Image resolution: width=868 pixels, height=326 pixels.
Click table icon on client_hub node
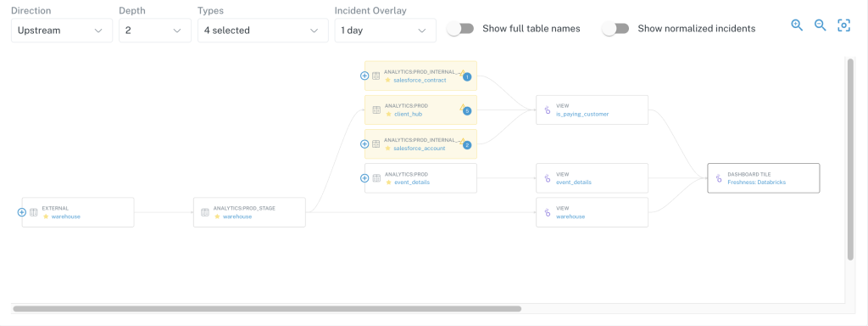376,110
